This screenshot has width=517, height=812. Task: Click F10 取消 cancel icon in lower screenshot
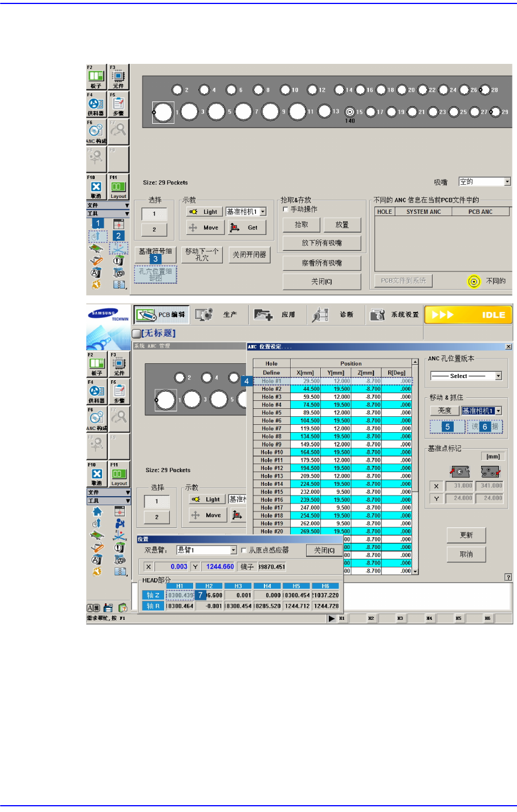click(x=96, y=474)
